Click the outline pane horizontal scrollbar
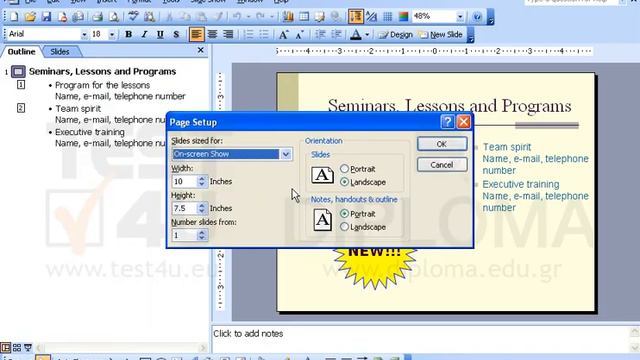The height and width of the screenshot is (360, 640). click(121, 348)
